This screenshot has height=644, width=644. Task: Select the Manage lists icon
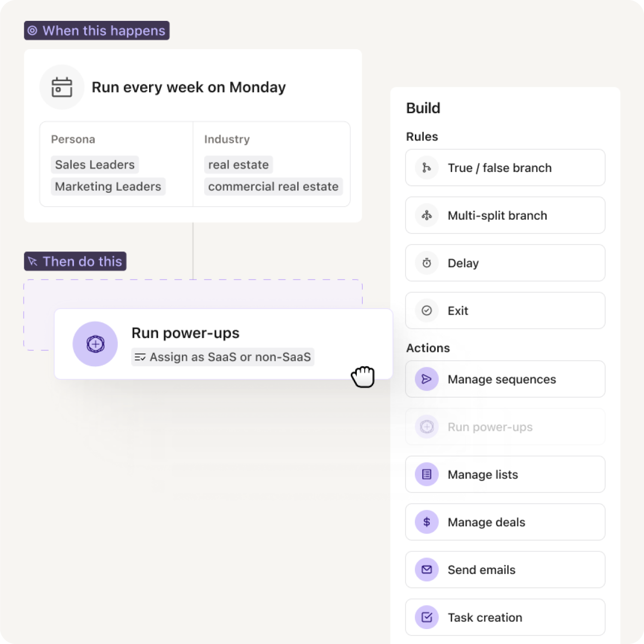(426, 474)
